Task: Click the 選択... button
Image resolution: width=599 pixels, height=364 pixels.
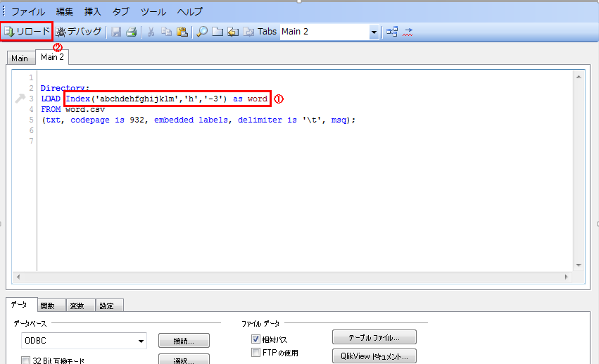Action: click(x=184, y=359)
